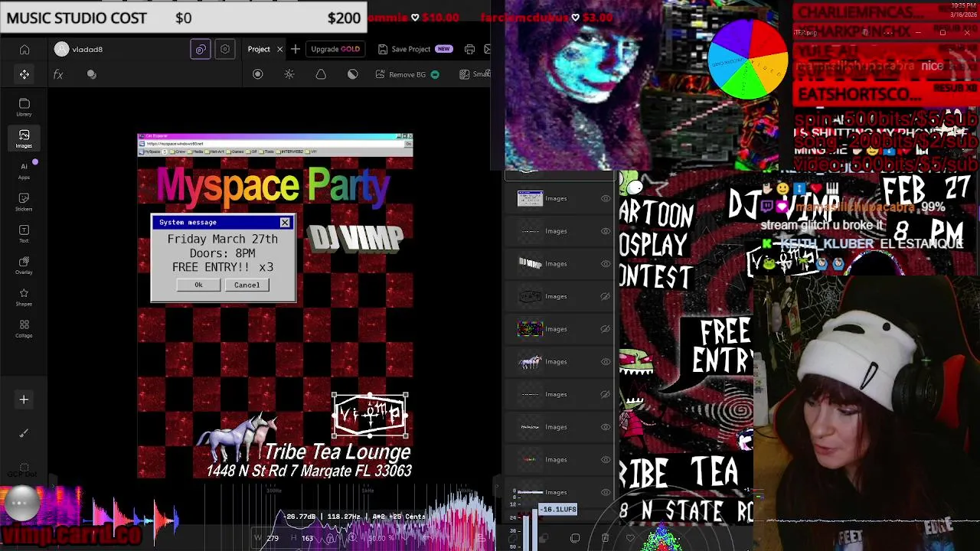Click the Smart tool icon in toolbar
This screenshot has height=551, width=980.
click(x=464, y=74)
